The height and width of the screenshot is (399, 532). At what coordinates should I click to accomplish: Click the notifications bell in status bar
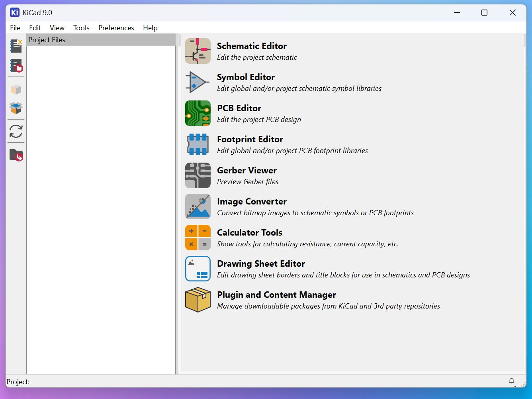[512, 381]
